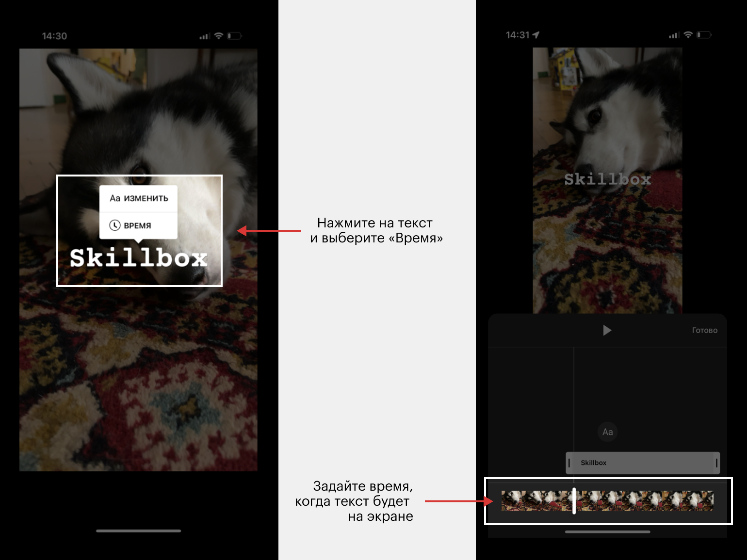Click the white playhead on filmstrip
This screenshot has width=747, height=560.
click(574, 500)
